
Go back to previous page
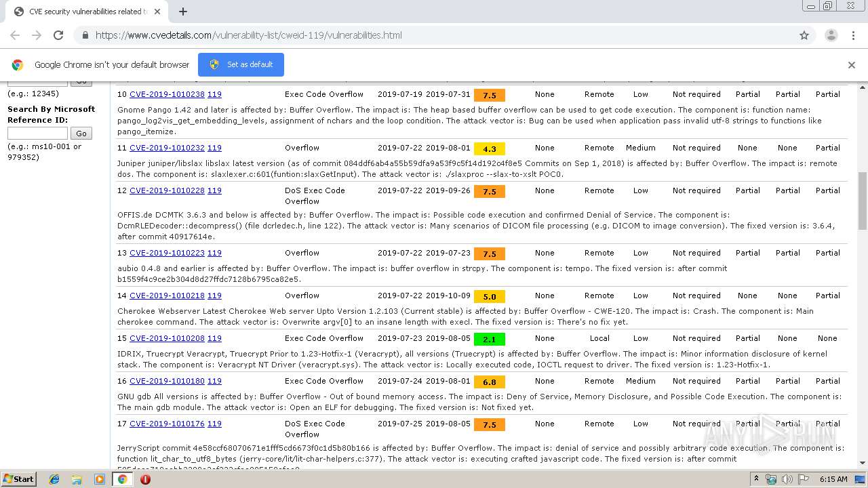[15, 35]
